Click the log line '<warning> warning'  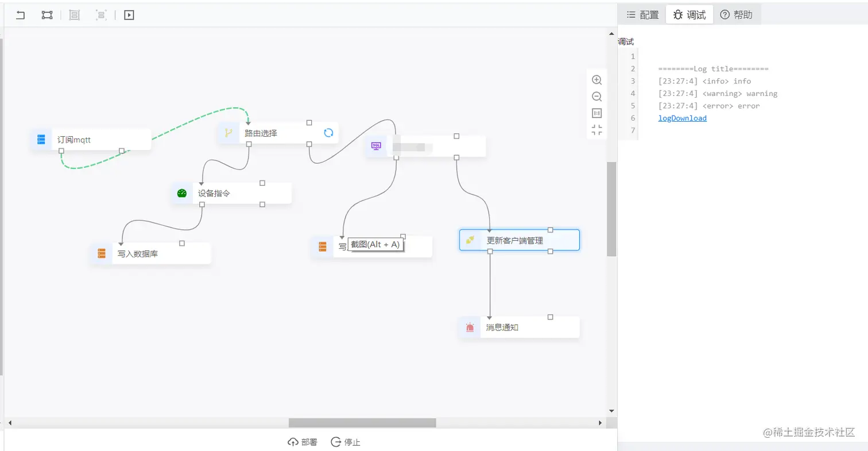718,94
